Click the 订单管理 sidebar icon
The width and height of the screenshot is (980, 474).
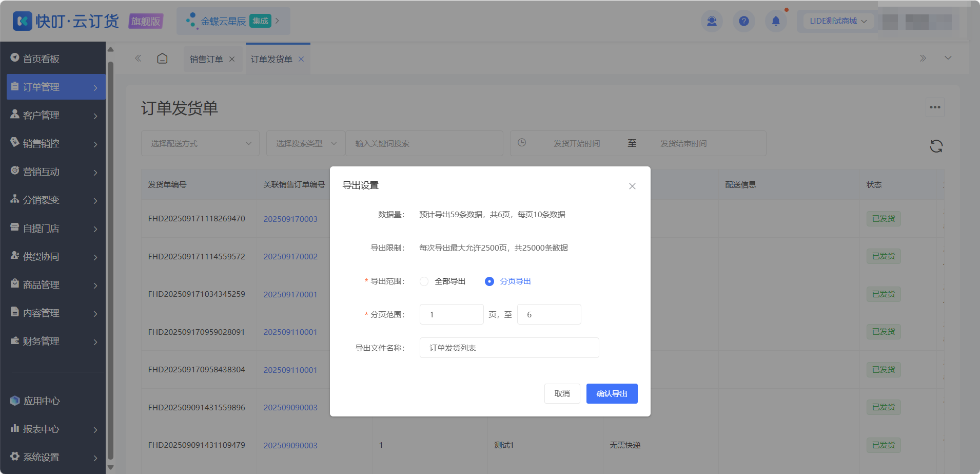(15, 86)
